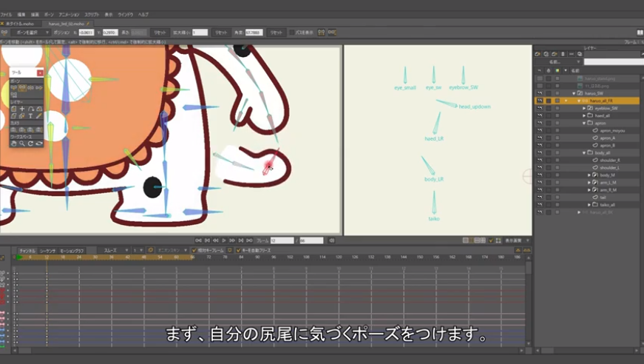Choose the Pan workspace hand tool
Viewport: 644px width, 364px height.
[13, 144]
